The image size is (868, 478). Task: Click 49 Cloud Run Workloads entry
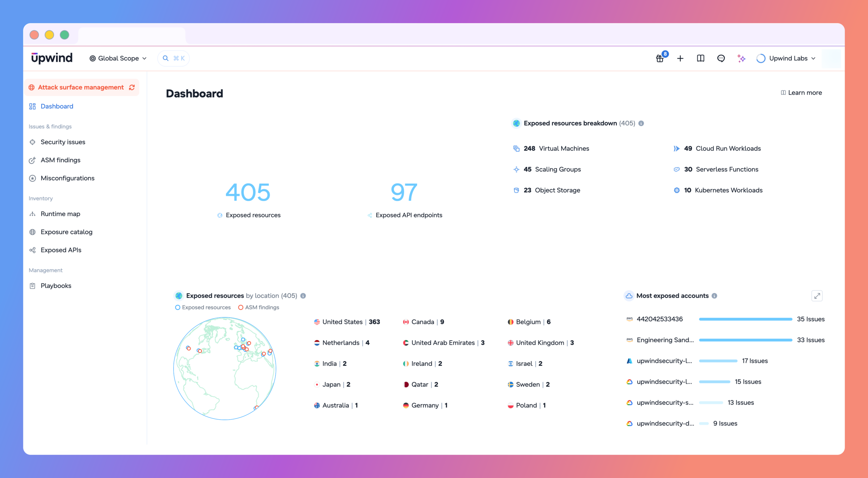(717, 149)
